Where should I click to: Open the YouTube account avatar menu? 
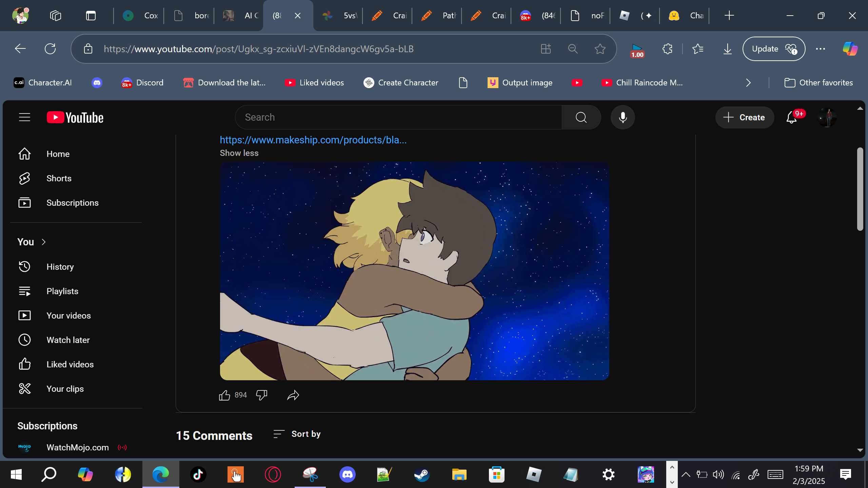pyautogui.click(x=827, y=117)
